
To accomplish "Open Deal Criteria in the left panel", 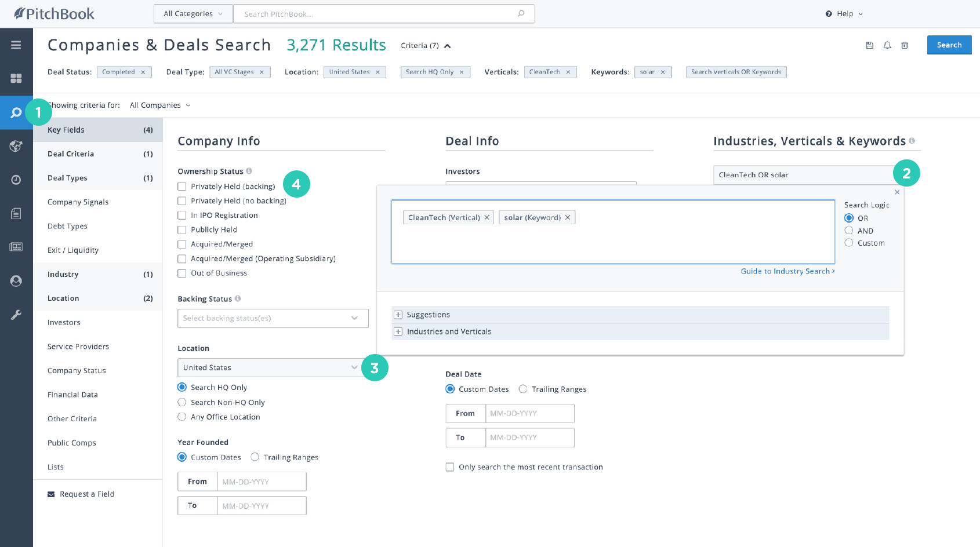I will pyautogui.click(x=98, y=154).
